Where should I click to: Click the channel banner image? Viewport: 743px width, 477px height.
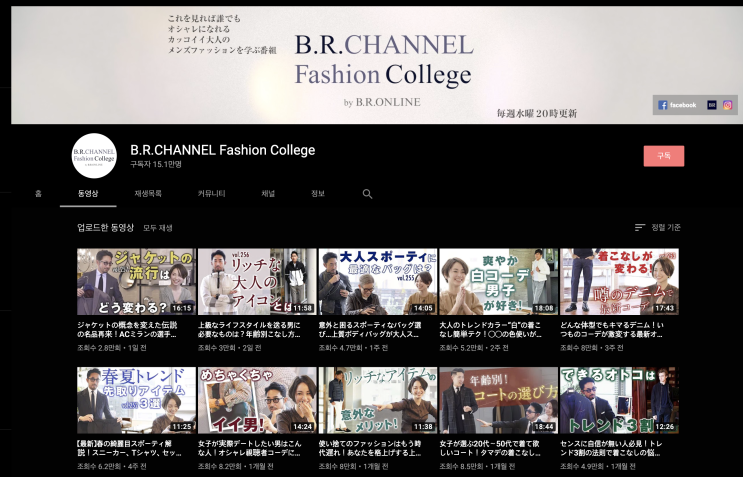pos(377,65)
